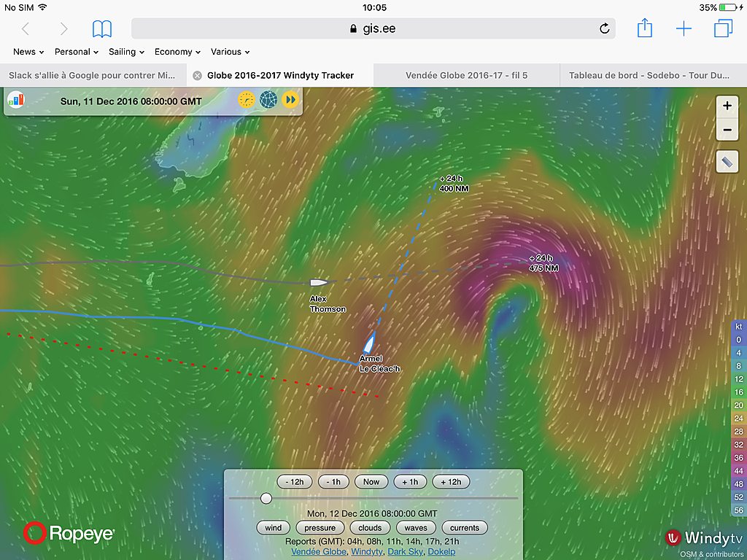Click the yellow fast-forward icon
The width and height of the screenshot is (747, 560).
(x=290, y=100)
